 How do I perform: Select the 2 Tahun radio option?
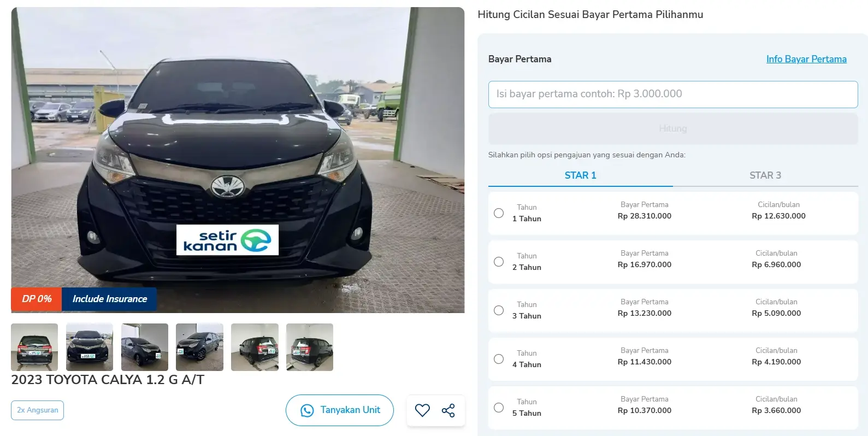pyautogui.click(x=499, y=262)
